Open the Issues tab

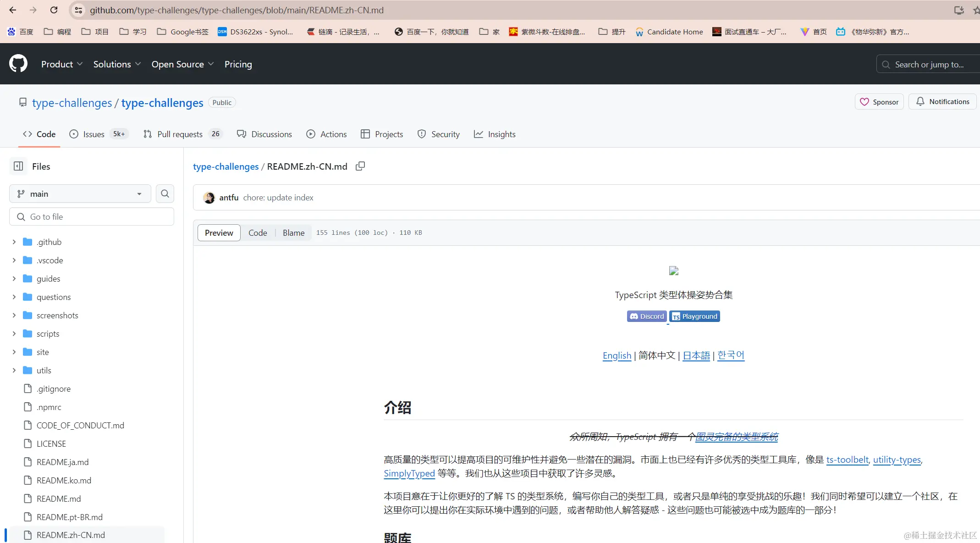click(94, 134)
